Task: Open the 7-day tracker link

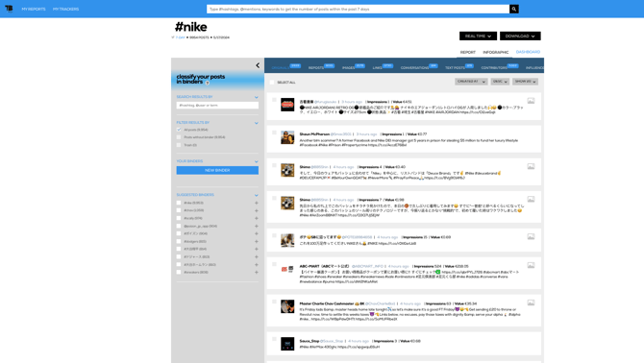Action: 181,37
